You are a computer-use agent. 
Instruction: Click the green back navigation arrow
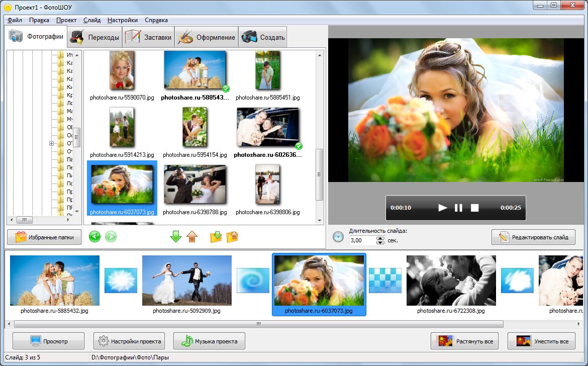coord(94,236)
